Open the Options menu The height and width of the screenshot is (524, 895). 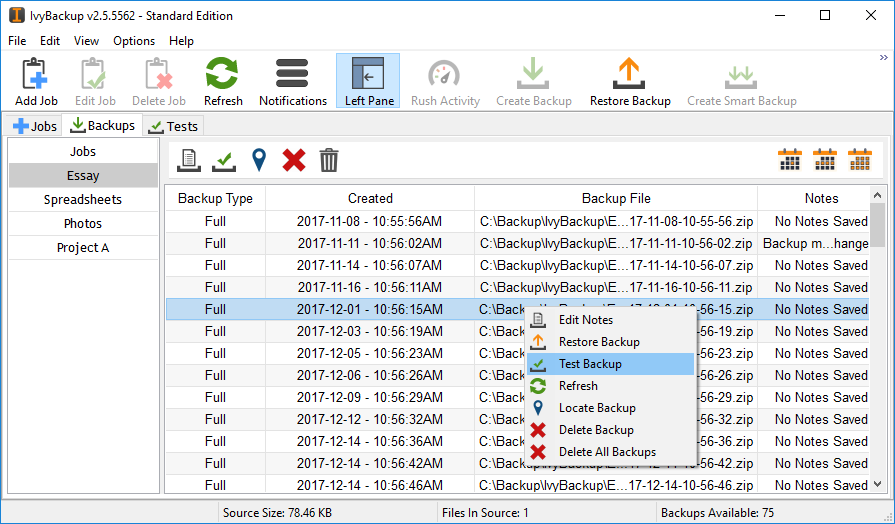pos(134,41)
